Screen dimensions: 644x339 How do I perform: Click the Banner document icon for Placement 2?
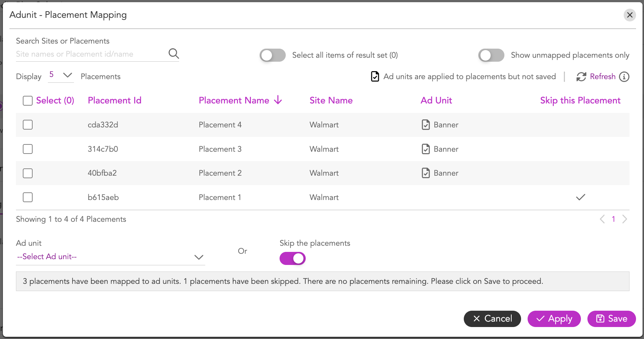click(x=426, y=173)
